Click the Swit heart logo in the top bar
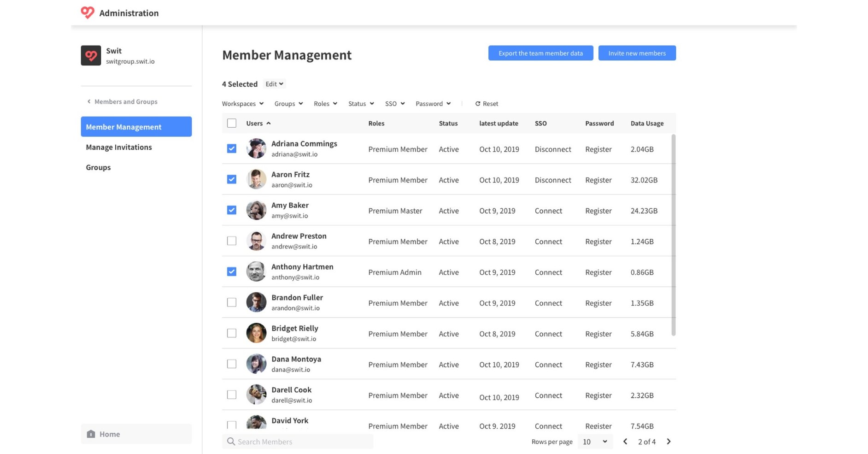Screen dimensions: 868x454 point(87,12)
